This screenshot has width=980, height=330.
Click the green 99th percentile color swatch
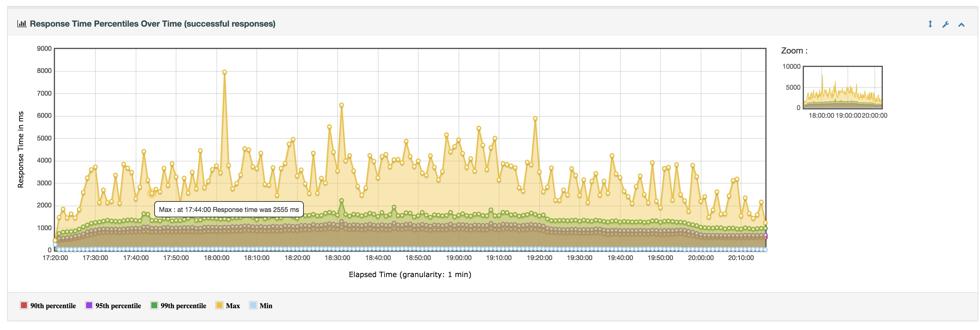[x=154, y=305]
